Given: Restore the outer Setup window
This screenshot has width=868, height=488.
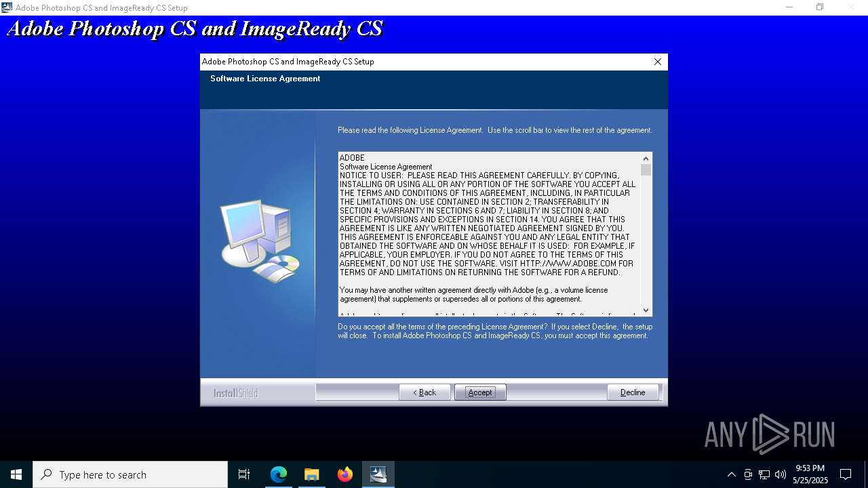Looking at the screenshot, I should pos(820,7).
